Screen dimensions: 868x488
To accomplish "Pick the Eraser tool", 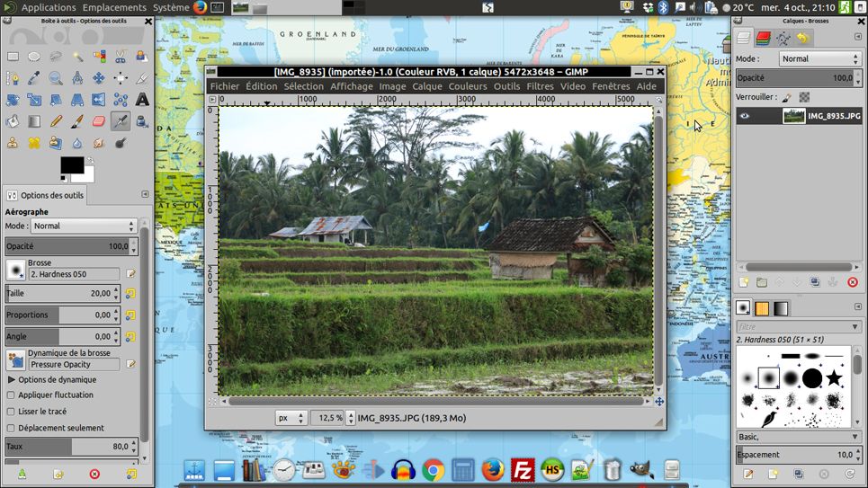I will pyautogui.click(x=99, y=121).
